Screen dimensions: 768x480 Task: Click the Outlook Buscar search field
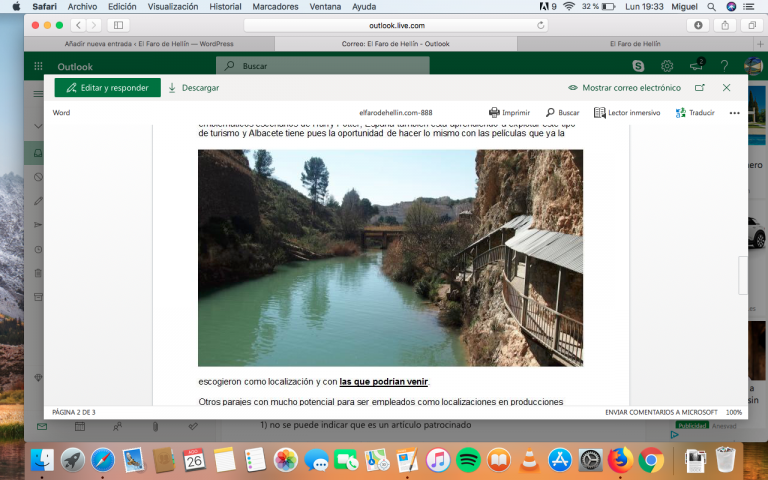coord(323,66)
